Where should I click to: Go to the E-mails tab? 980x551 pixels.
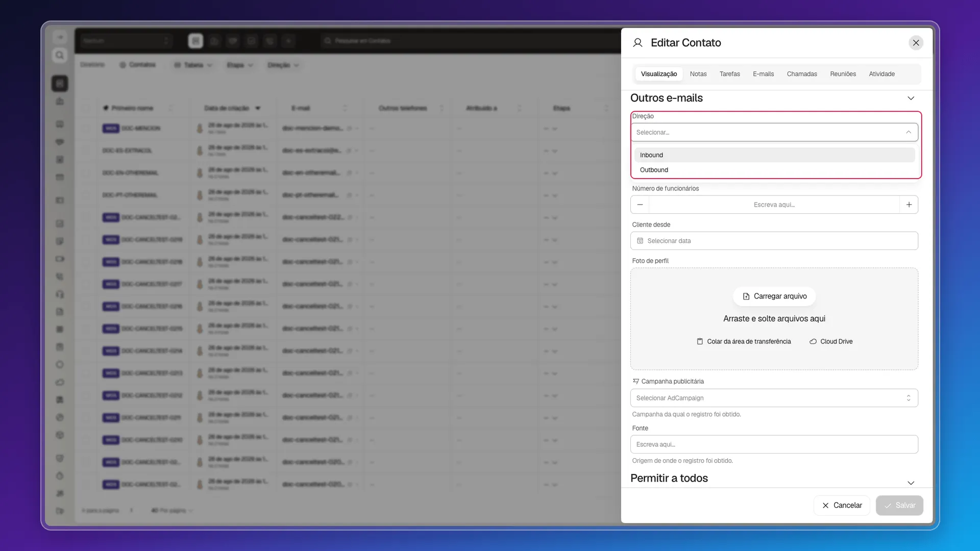[763, 74]
